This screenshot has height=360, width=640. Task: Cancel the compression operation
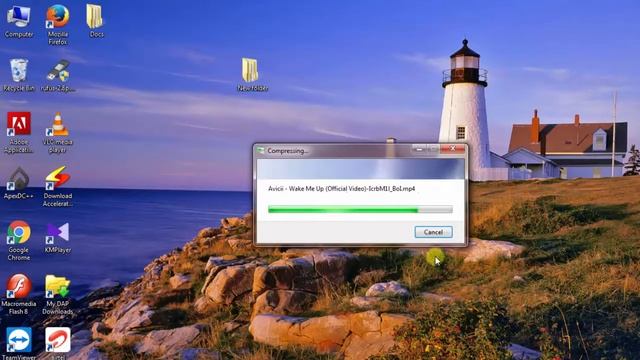point(433,232)
